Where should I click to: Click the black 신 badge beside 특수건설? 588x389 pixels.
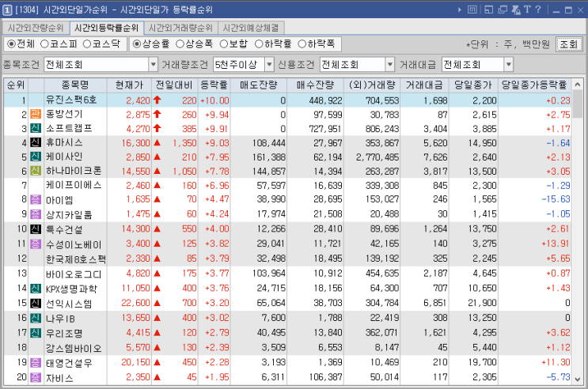click(36, 228)
